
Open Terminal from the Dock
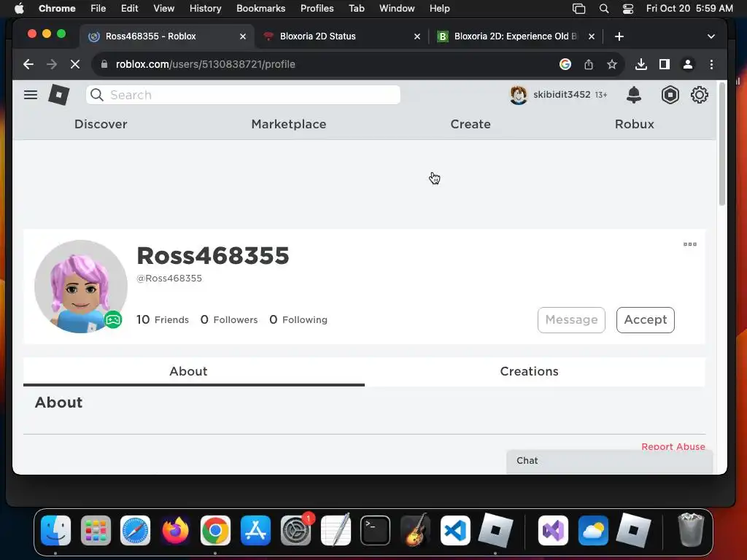click(x=375, y=530)
